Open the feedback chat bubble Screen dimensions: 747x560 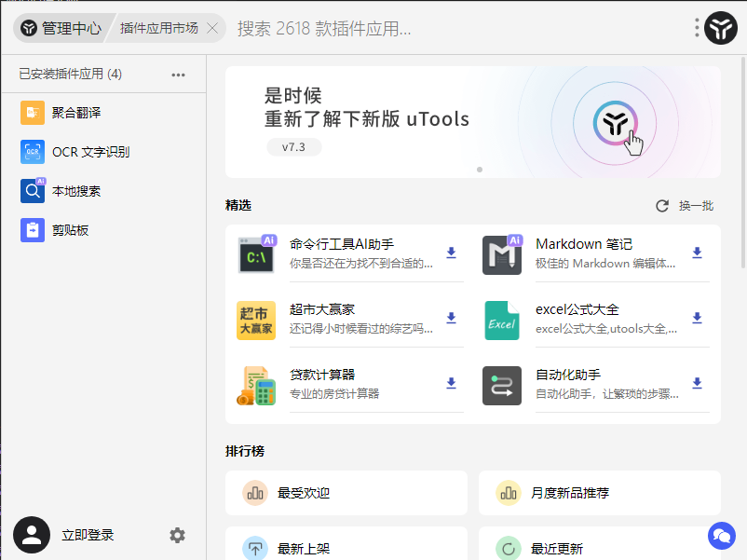(x=721, y=536)
